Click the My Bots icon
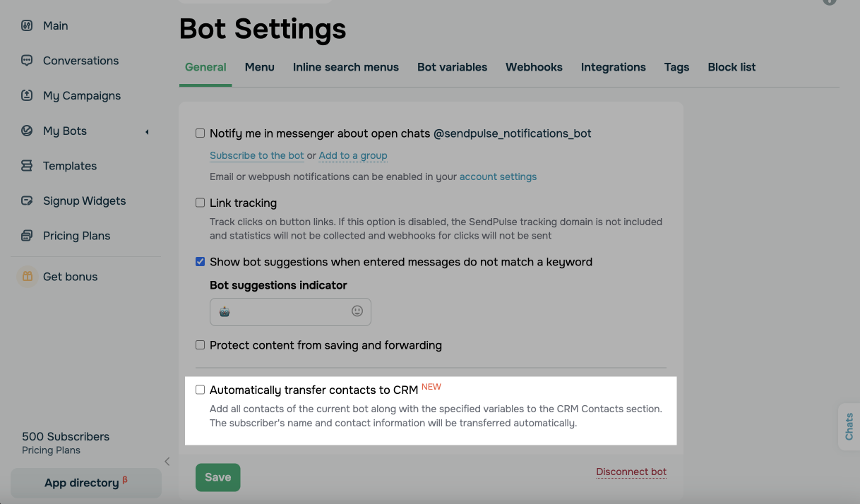This screenshot has width=860, height=504. click(27, 131)
